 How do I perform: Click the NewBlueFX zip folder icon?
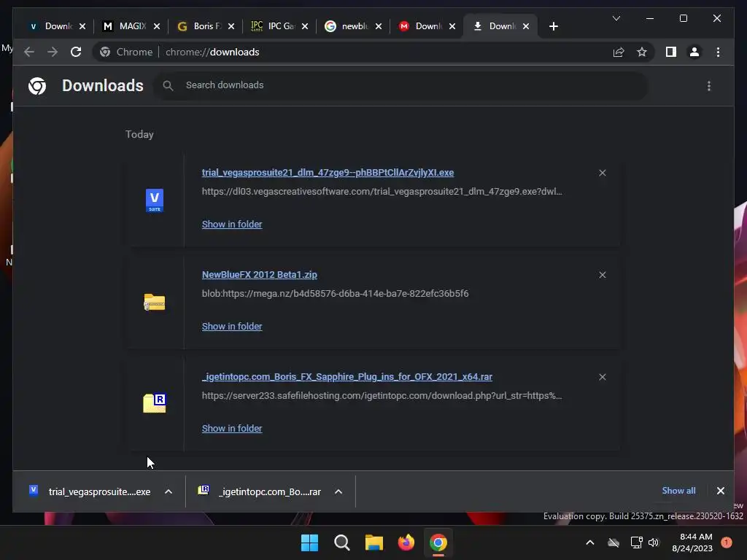[155, 302]
